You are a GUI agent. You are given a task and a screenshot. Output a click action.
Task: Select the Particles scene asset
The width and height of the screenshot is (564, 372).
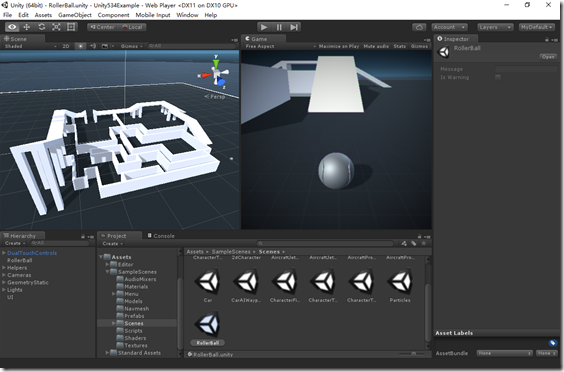pos(400,286)
